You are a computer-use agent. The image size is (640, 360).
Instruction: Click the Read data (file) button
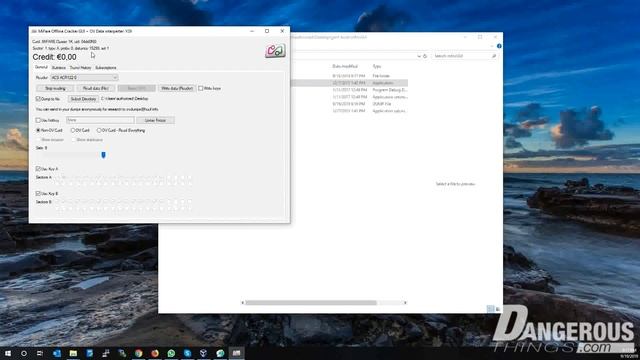pos(96,88)
